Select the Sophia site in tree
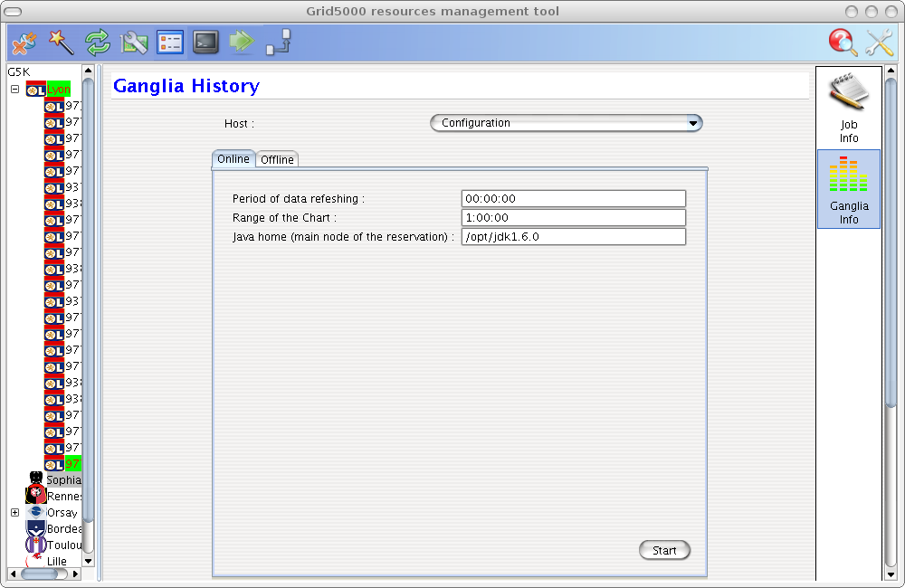Screen dimensions: 905x588 point(63,479)
